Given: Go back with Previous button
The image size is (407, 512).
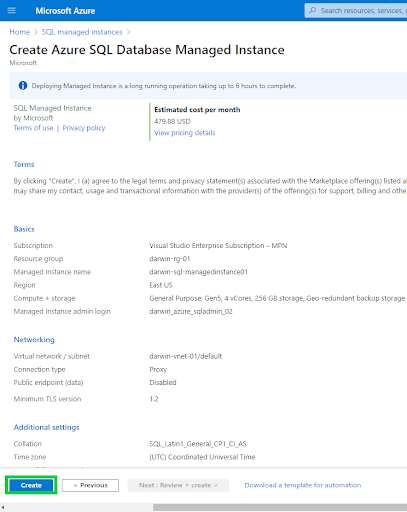Looking at the screenshot, I should (x=90, y=485).
